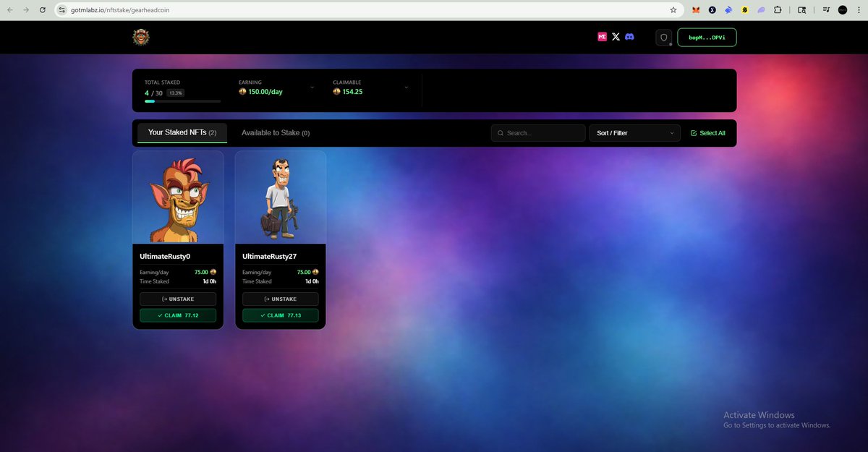This screenshot has width=868, height=452.
Task: Open the Extensions puzzle-piece menu
Action: point(778,10)
